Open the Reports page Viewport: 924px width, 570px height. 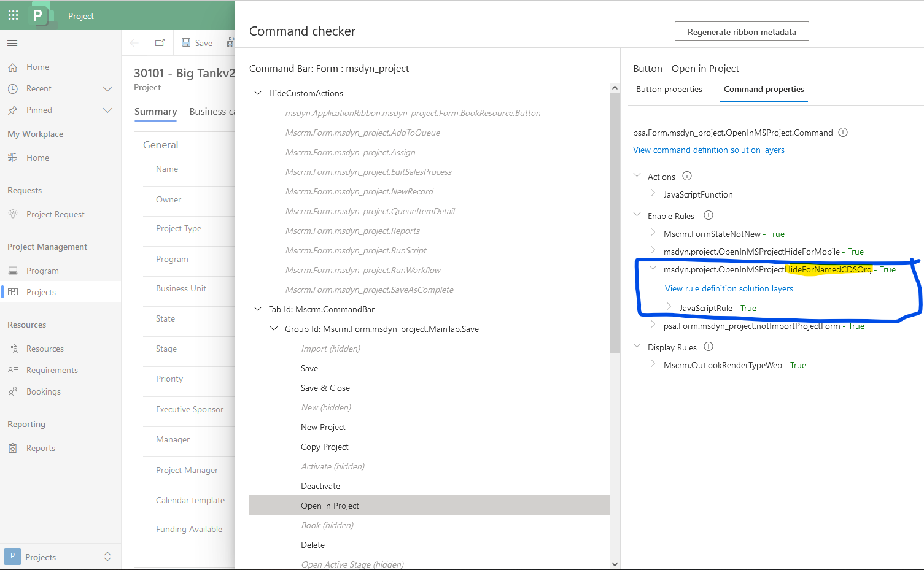pos(39,447)
